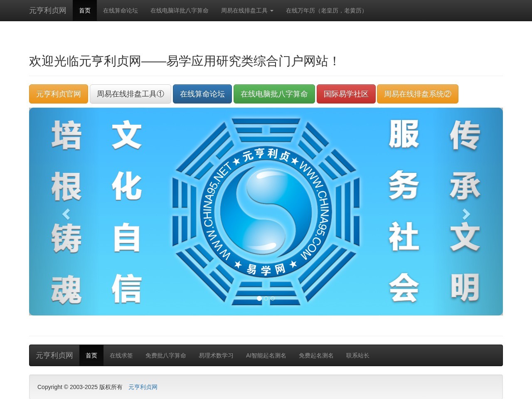
Task: Click 在线万年历（老皇历，老黄历）menu item
Action: click(325, 11)
